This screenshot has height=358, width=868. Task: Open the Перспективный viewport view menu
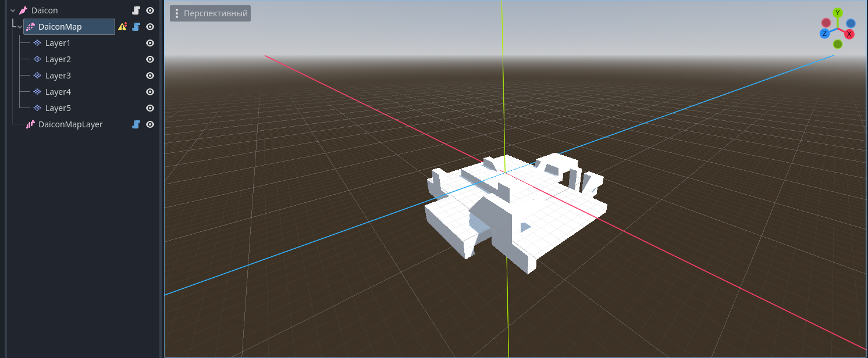[211, 13]
